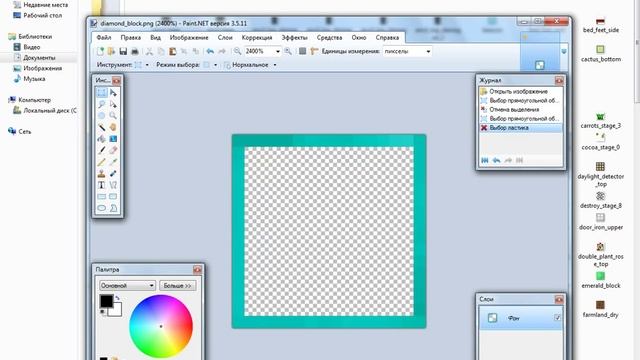Open Документы in the Explorer sidebar
Viewport: 640px width, 360px height.
[39, 58]
